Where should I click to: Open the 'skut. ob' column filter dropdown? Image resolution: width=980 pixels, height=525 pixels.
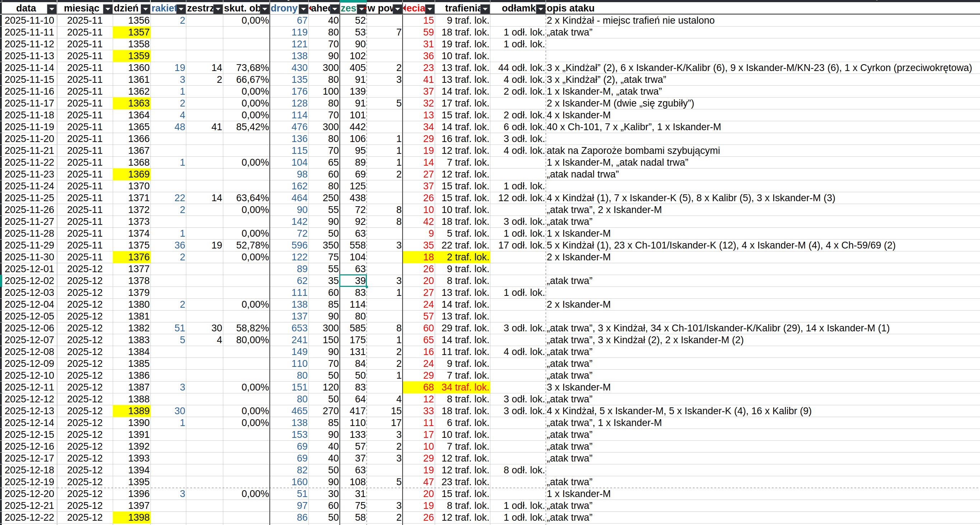[265, 9]
